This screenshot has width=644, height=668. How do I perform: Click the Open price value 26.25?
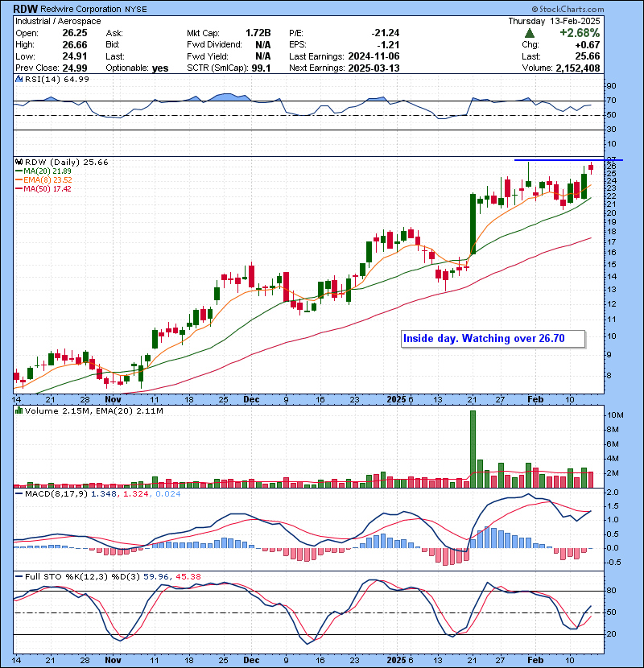click(x=75, y=33)
